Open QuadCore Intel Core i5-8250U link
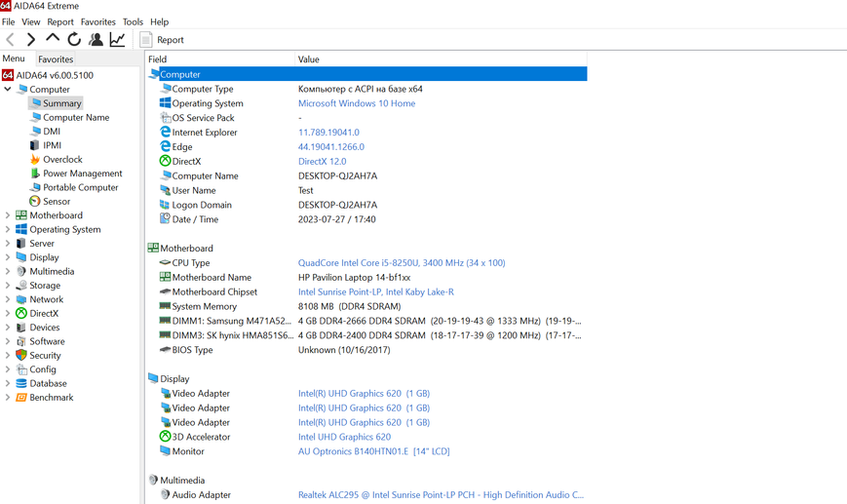The image size is (847, 504). click(x=402, y=263)
